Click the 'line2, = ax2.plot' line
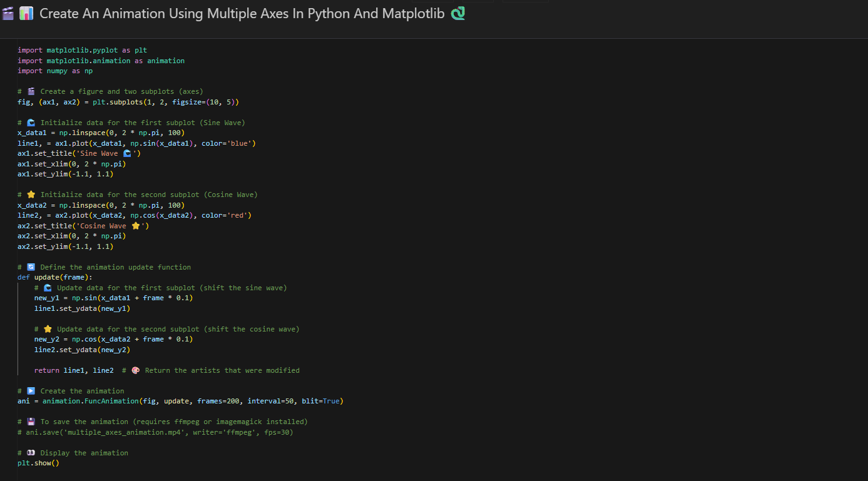The width and height of the screenshot is (868, 481). pos(135,215)
